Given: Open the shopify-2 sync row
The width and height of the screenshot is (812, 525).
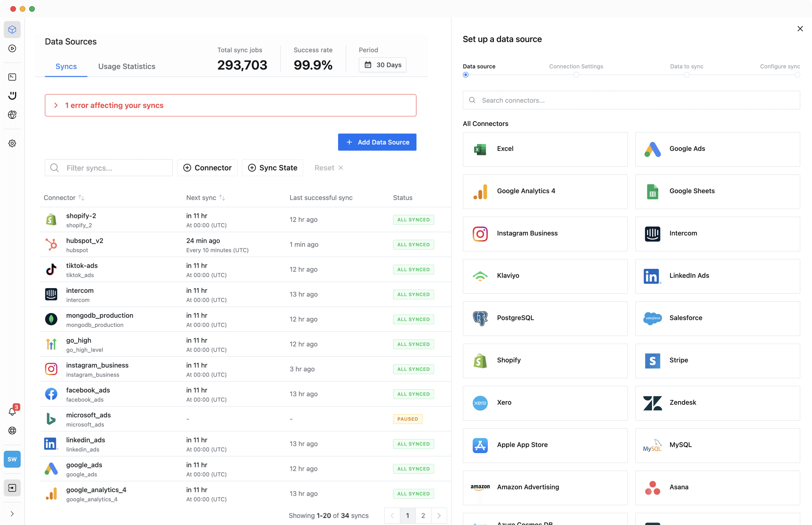Looking at the screenshot, I should 245,220.
